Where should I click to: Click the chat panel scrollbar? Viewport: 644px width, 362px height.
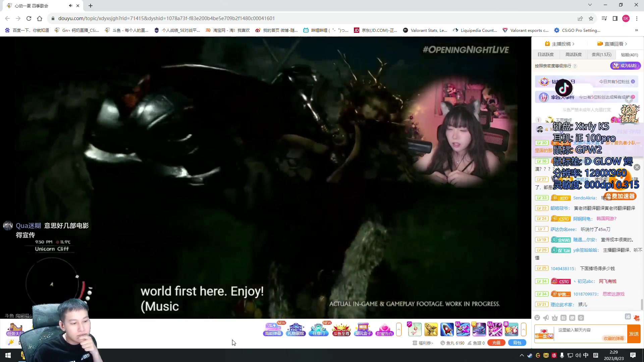(642, 305)
